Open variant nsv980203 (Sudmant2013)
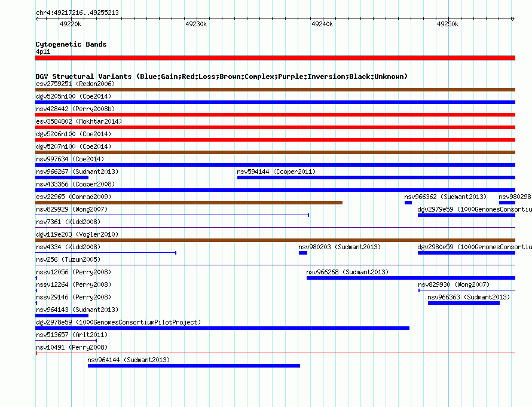532x407 pixels. (x=340, y=247)
